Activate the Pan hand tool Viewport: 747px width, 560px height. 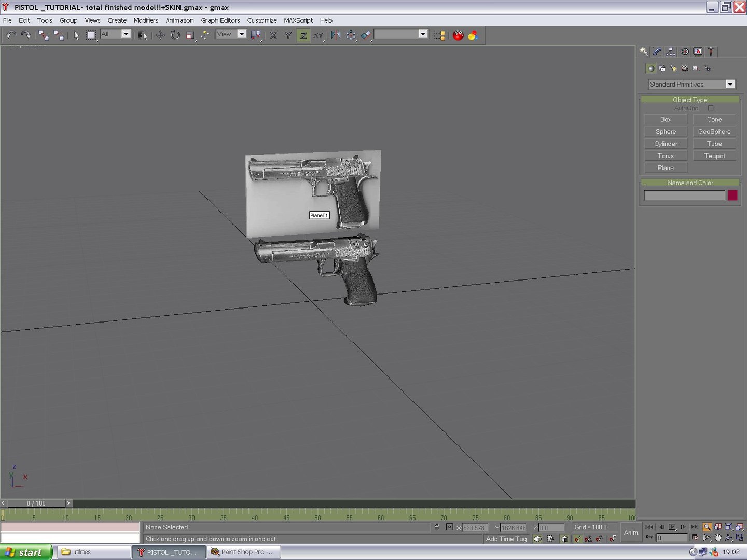[718, 538]
